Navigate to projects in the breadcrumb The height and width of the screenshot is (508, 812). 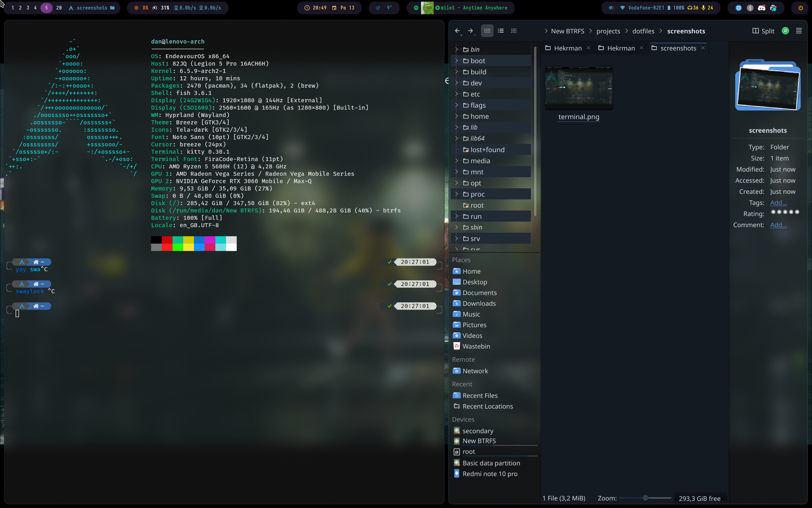608,31
